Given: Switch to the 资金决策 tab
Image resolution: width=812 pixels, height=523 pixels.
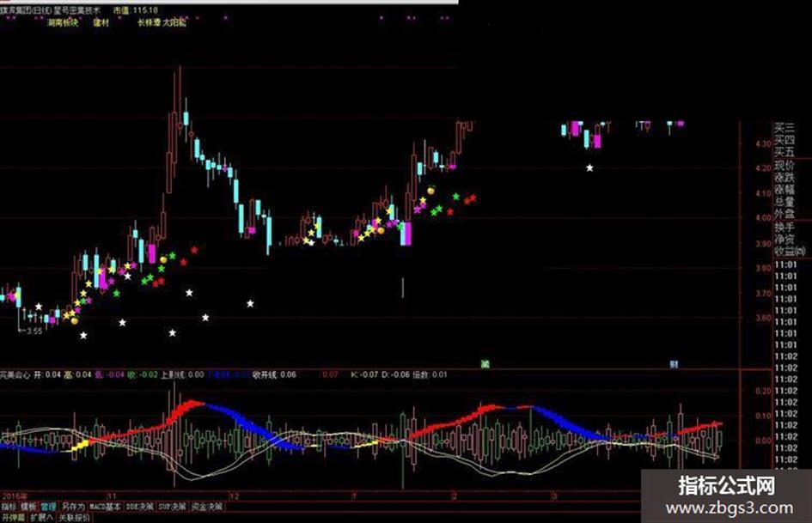Looking at the screenshot, I should click(206, 507).
